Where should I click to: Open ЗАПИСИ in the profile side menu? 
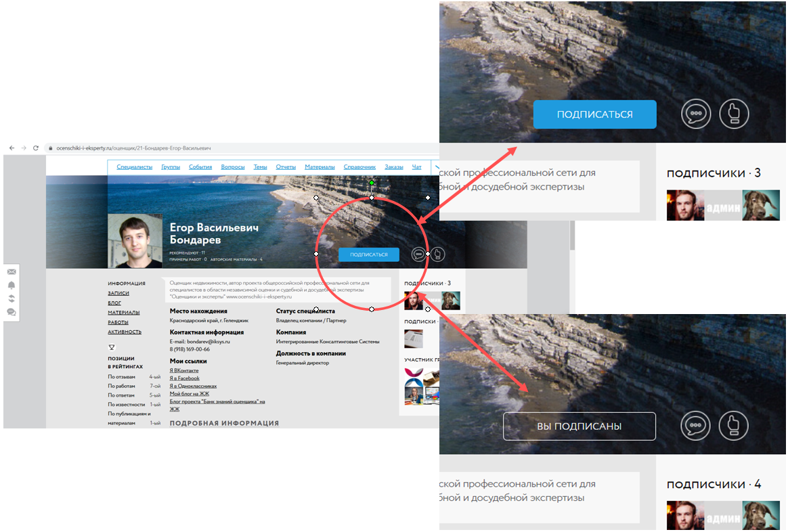pyautogui.click(x=118, y=293)
